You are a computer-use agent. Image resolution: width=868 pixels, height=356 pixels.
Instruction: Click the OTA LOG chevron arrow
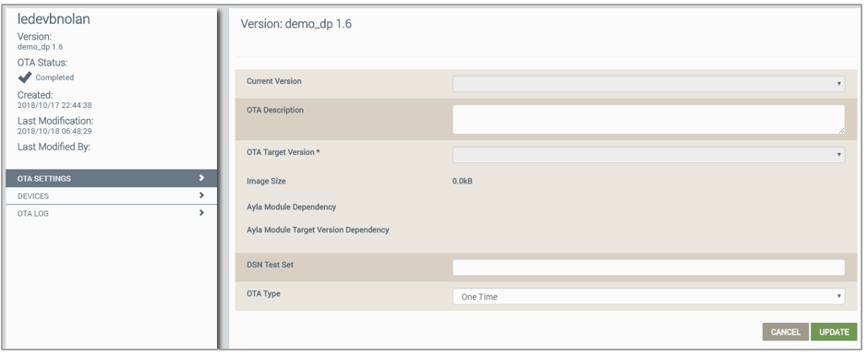click(201, 213)
